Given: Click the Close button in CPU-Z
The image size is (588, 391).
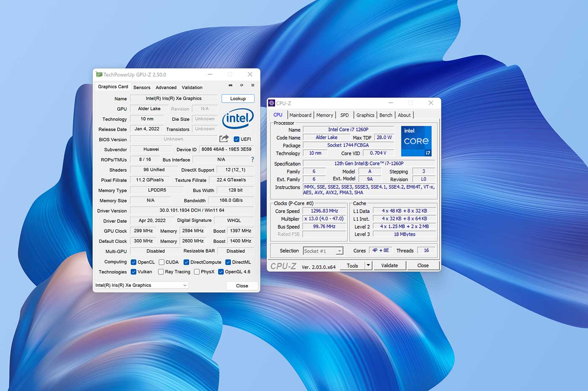Looking at the screenshot, I should coord(423,265).
